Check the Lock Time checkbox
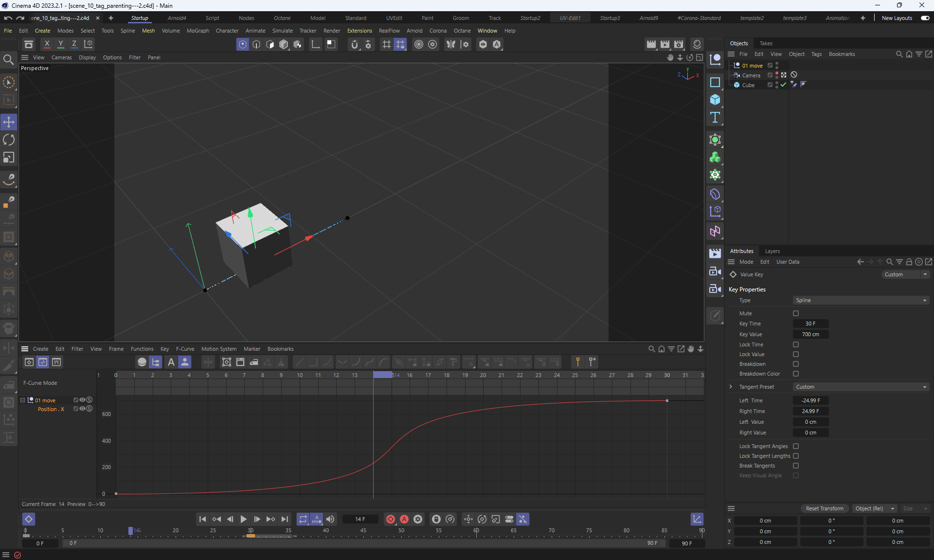Viewport: 934px width, 560px height. pos(796,344)
